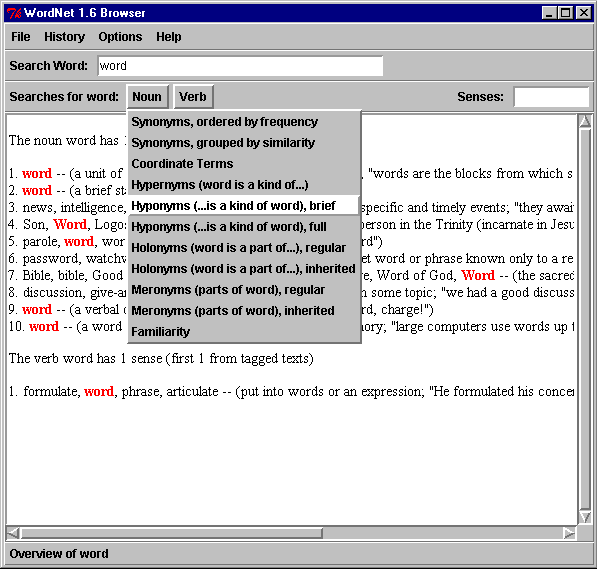The width and height of the screenshot is (597, 569).
Task: Click the Senses input field
Action: tap(551, 97)
